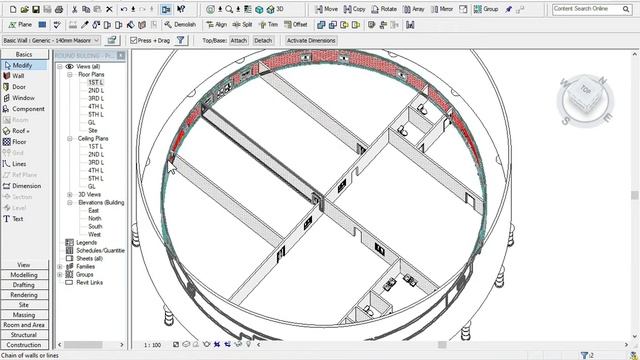
Task: Activate the Demolish hammer tool
Action: click(180, 25)
